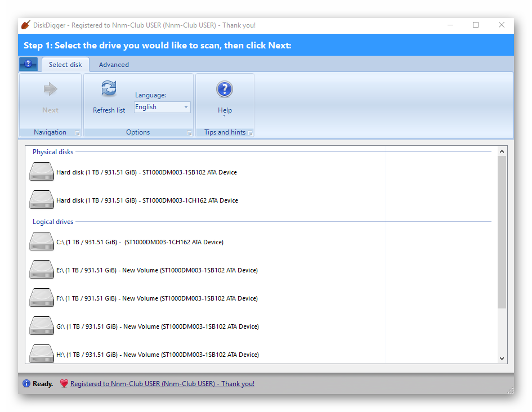Open the Registered to Nnm-Club USER link
Screen dimensions: 532x412
pos(162,384)
